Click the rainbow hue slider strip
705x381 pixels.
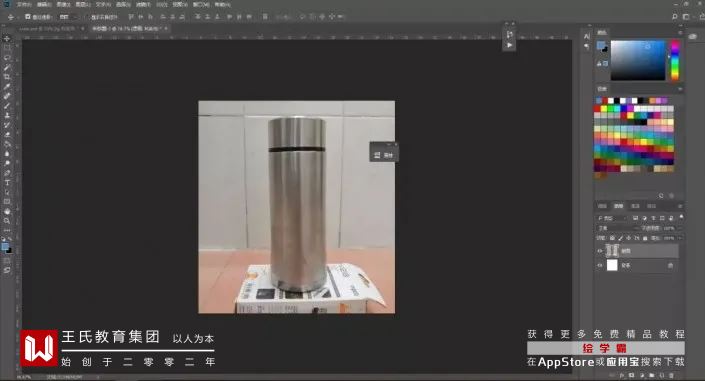pyautogui.click(x=675, y=60)
